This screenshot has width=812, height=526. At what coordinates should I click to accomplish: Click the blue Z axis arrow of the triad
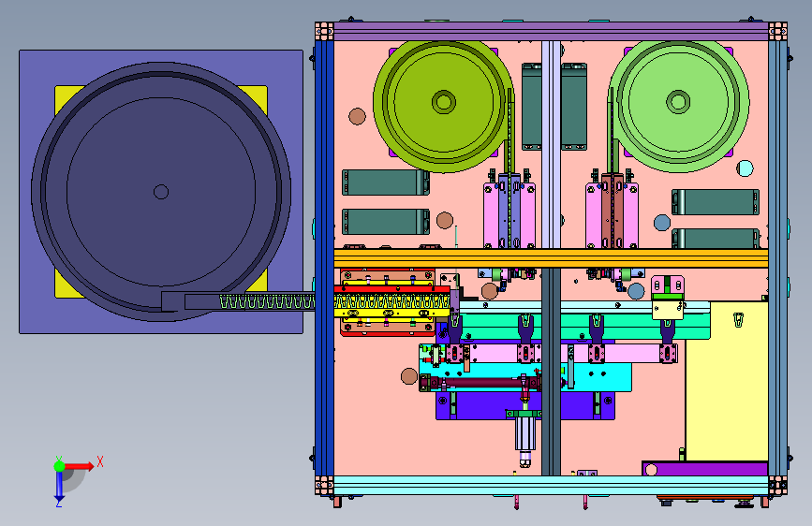59,487
